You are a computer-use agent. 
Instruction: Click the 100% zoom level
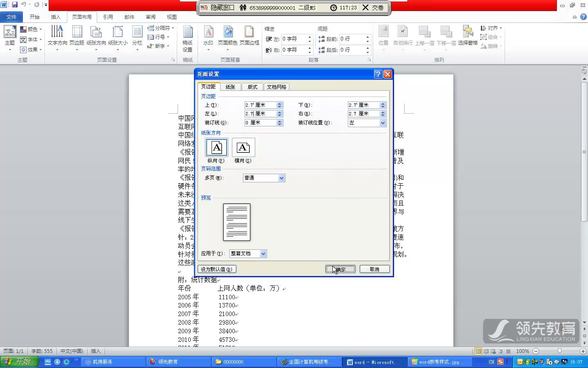522,351
